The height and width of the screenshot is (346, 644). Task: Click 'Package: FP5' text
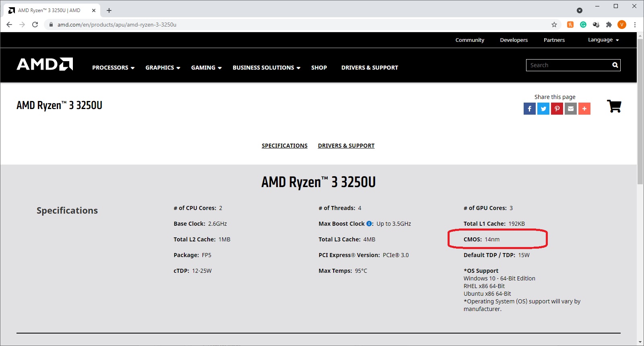coord(192,255)
